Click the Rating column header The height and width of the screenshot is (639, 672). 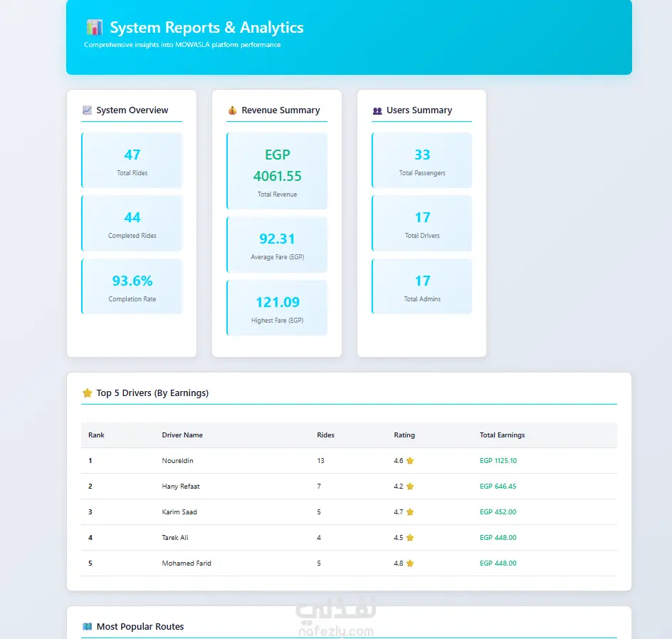[x=404, y=435]
